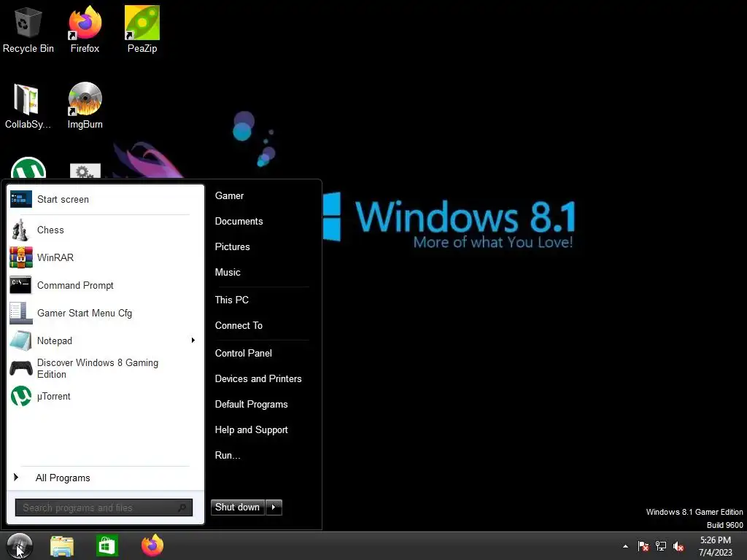Open Gamer user folder
Image resolution: width=747 pixels, height=560 pixels.
coord(229,195)
